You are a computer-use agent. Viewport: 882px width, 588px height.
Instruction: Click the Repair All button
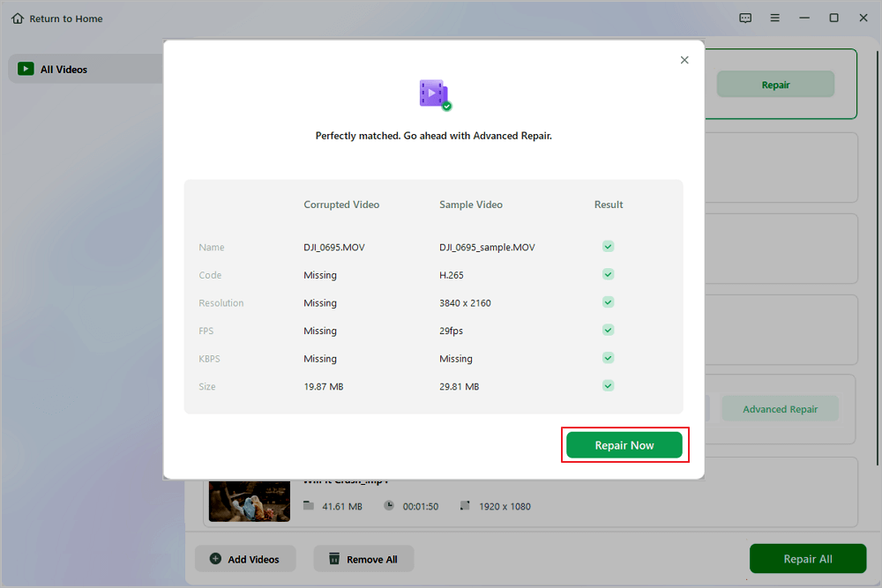(x=808, y=559)
